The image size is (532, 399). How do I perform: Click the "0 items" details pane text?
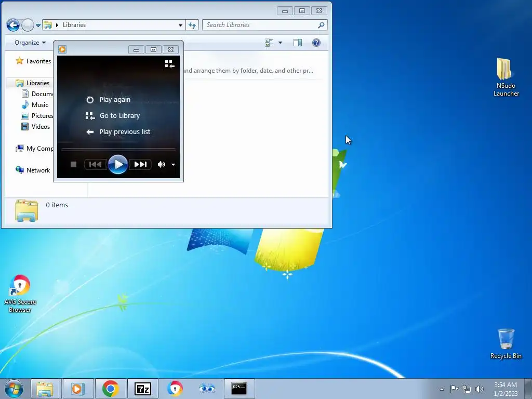(x=57, y=205)
